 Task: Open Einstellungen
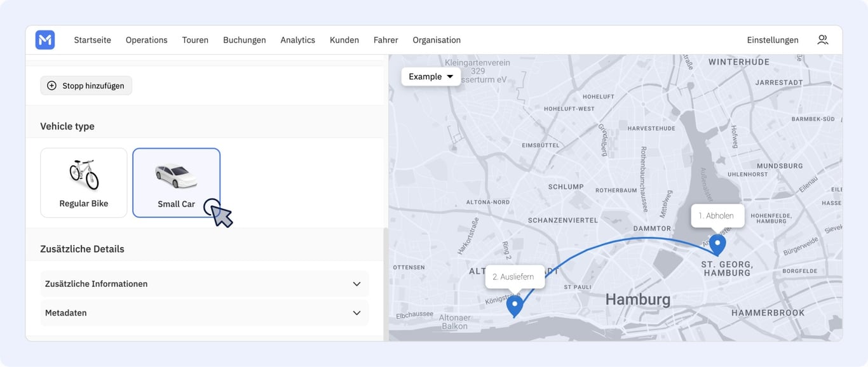click(773, 40)
